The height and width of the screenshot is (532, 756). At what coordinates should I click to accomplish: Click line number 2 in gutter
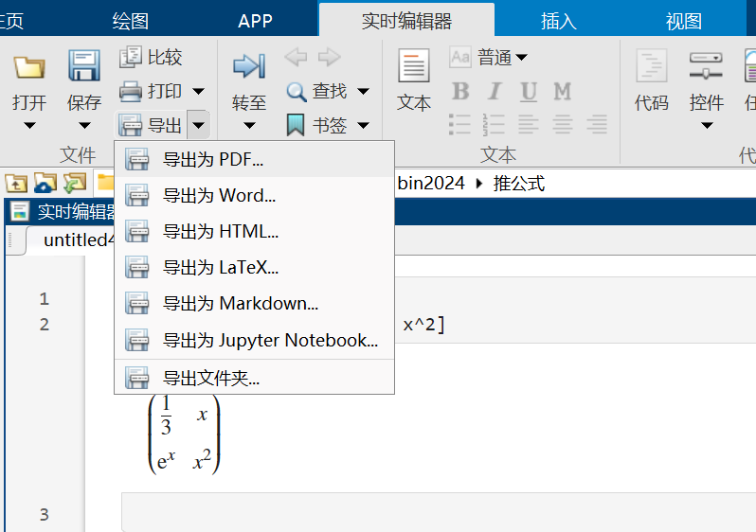pyautogui.click(x=44, y=325)
